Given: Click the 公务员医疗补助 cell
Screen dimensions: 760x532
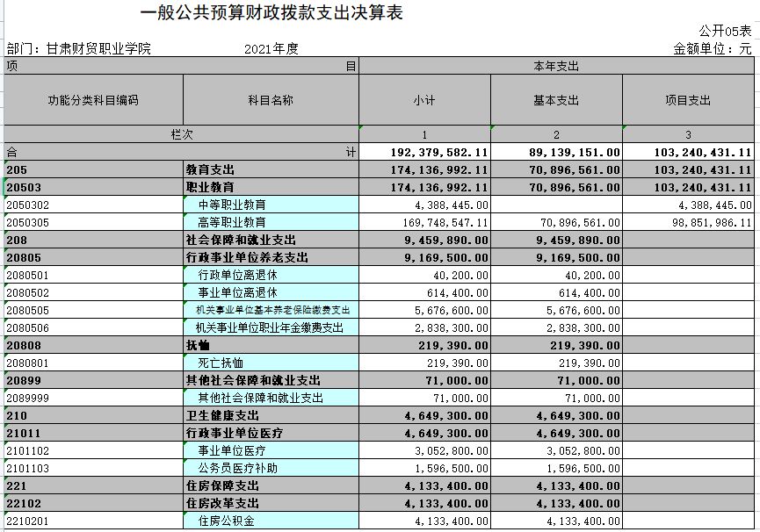Looking at the screenshot, I should [271, 468].
